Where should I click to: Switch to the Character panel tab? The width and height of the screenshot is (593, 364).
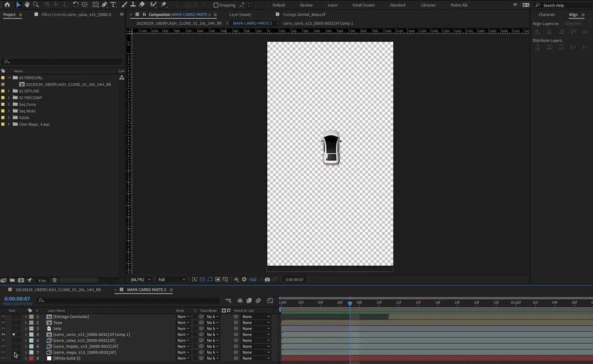click(547, 15)
